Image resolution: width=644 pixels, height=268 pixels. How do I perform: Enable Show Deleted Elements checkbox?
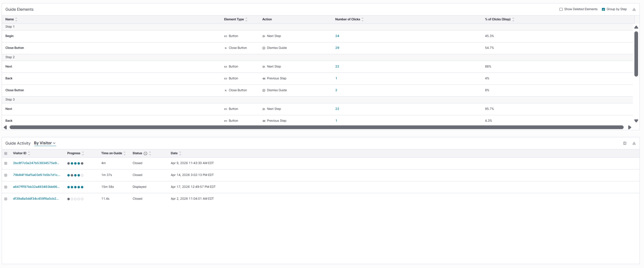561,9
